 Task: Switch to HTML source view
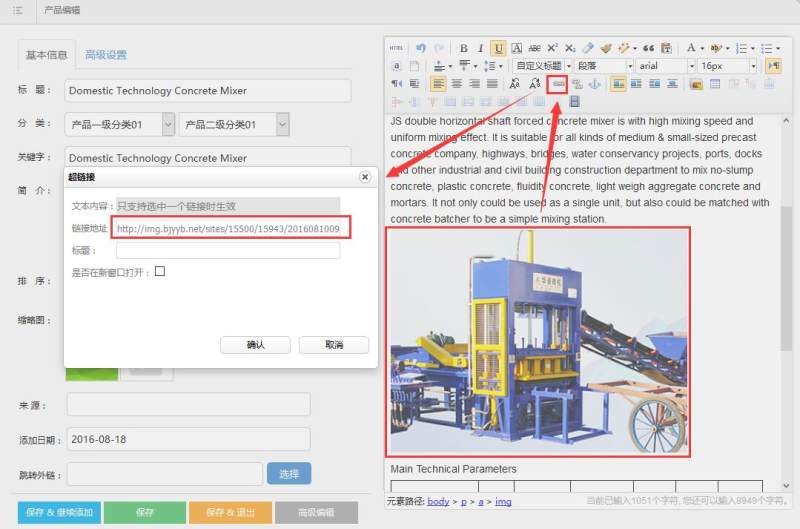point(397,48)
